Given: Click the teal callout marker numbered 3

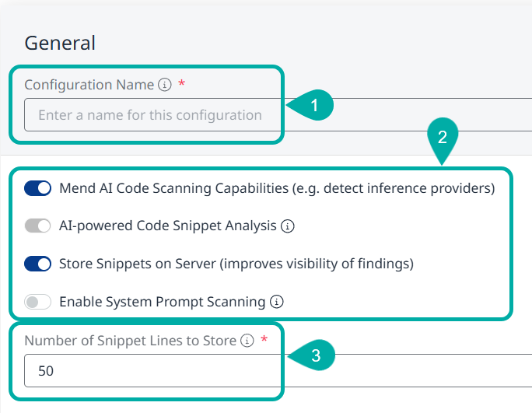Looking at the screenshot, I should point(313,356).
